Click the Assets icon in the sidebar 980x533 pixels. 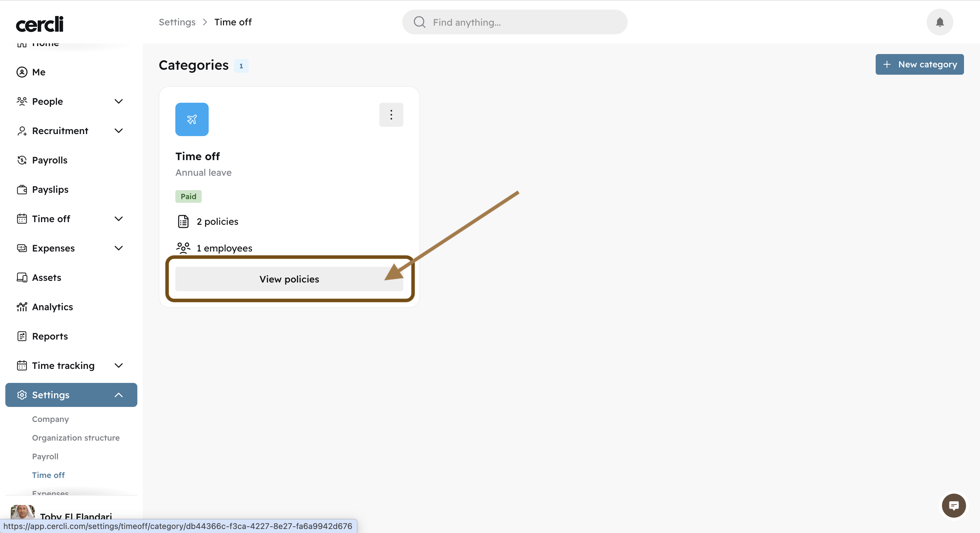(22, 278)
